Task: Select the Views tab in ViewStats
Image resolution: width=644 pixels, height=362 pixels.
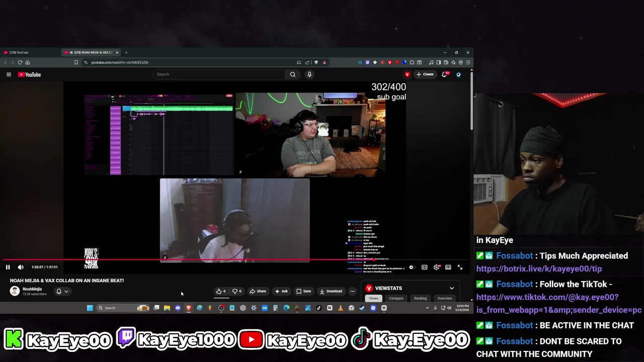Action: 373,298
